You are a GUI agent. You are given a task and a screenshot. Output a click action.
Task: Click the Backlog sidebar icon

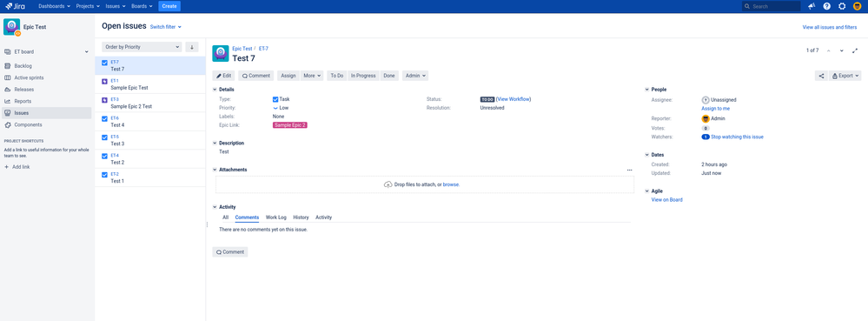[x=8, y=66]
